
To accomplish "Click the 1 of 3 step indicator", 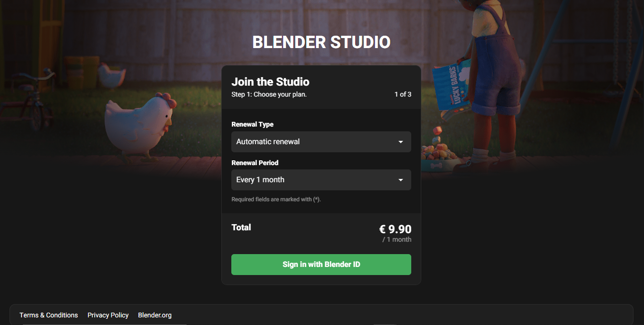I will [x=403, y=94].
